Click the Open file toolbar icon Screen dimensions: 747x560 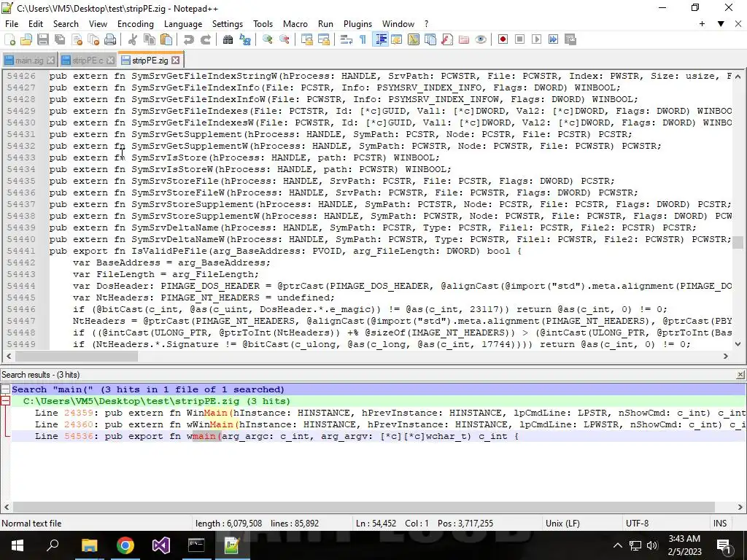point(26,39)
